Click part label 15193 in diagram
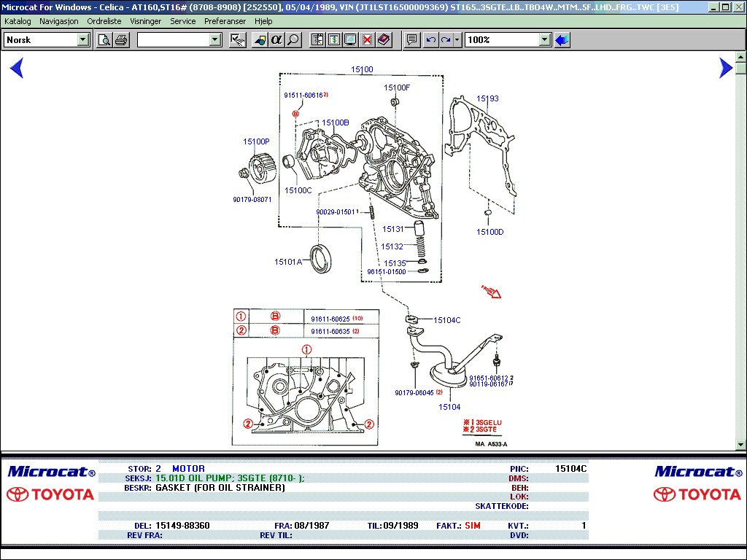The height and width of the screenshot is (560, 747). point(487,98)
